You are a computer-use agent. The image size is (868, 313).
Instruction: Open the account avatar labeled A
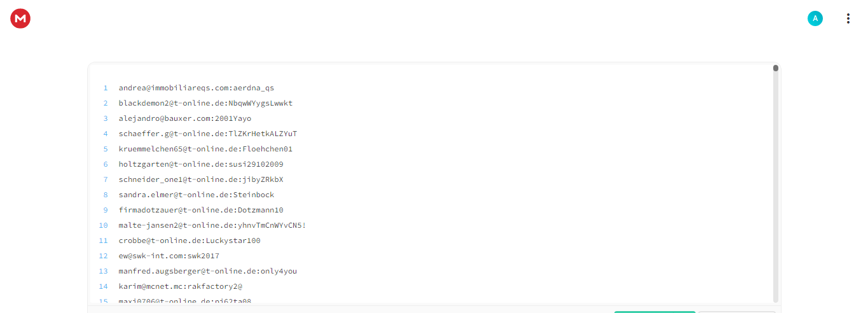pyautogui.click(x=815, y=18)
